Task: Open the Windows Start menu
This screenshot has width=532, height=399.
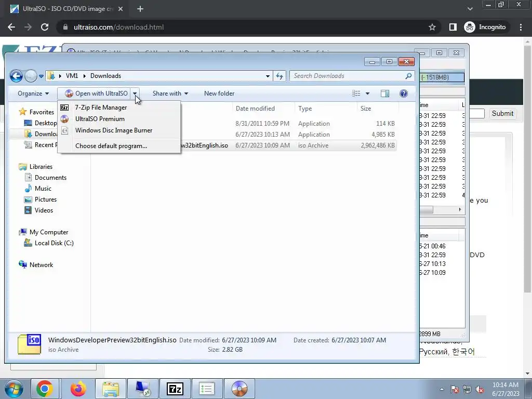Action: point(14,389)
